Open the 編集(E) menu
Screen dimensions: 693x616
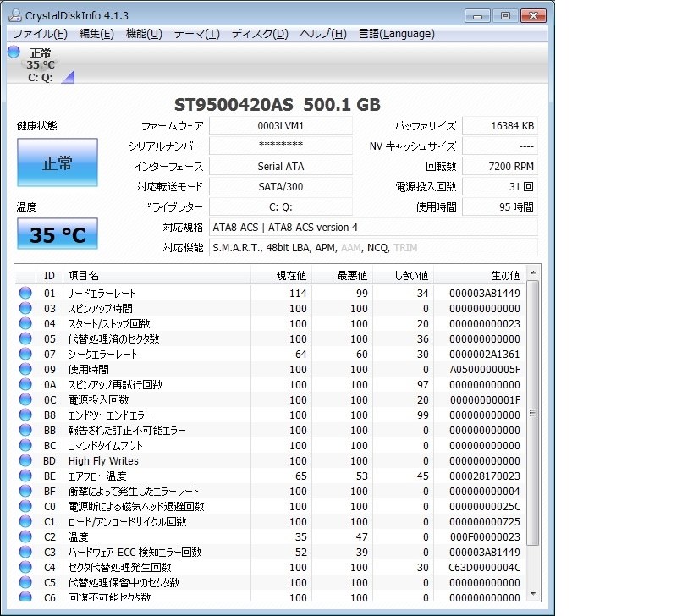pyautogui.click(x=96, y=34)
